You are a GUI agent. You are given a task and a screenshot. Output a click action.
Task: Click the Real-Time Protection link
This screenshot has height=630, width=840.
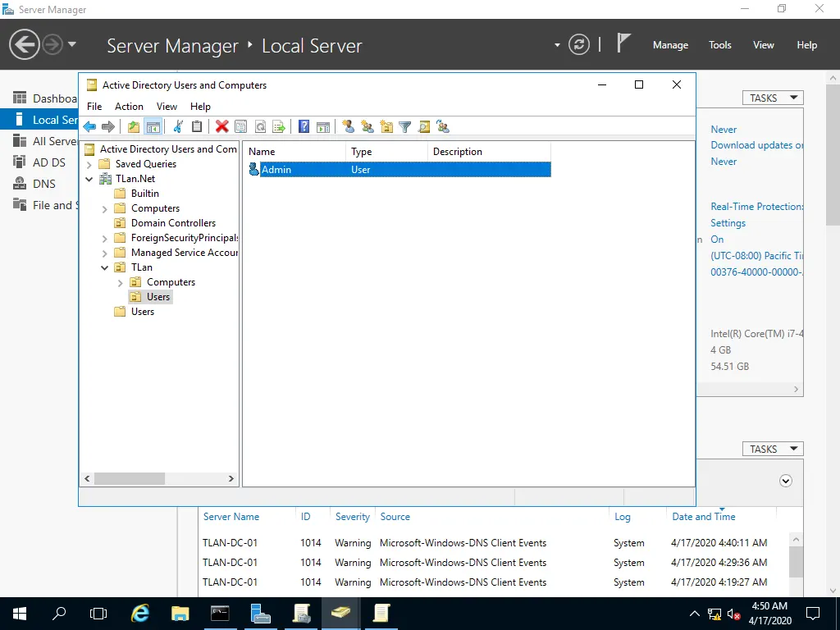click(757, 206)
